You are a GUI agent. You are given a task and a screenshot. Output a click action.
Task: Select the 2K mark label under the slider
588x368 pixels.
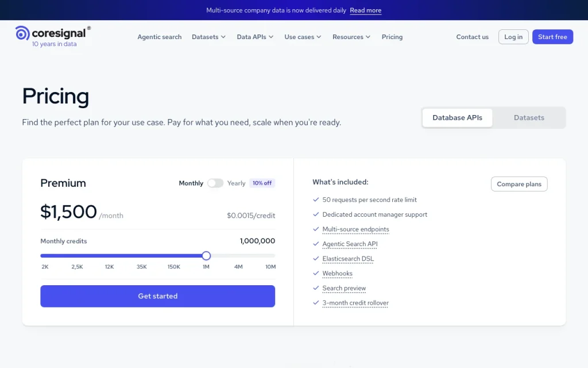tap(45, 267)
